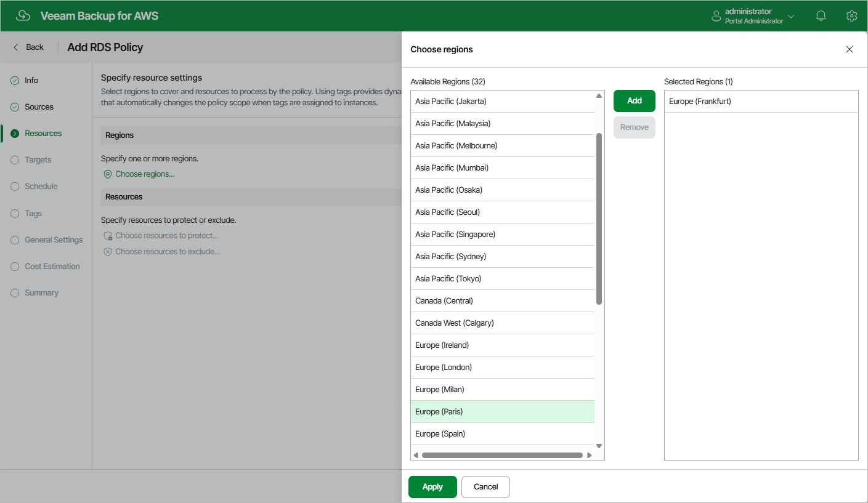Image resolution: width=868 pixels, height=503 pixels.
Task: Click Choose resources to protect link
Action: coord(167,236)
